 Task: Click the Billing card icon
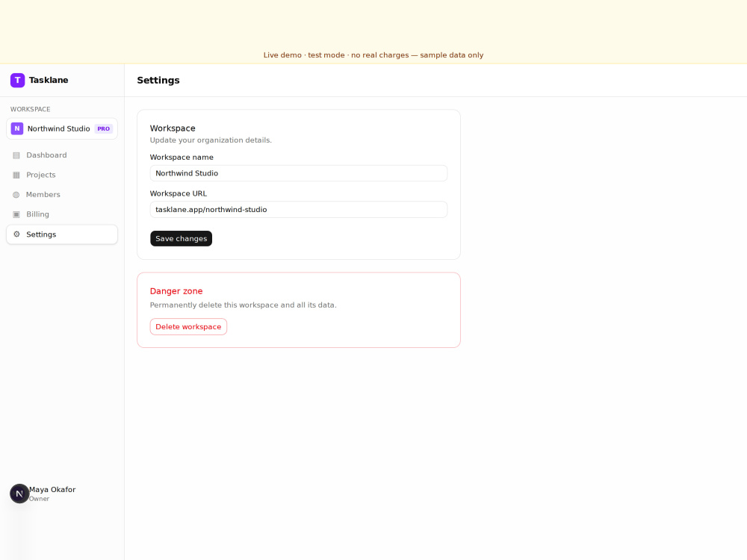[x=16, y=214]
